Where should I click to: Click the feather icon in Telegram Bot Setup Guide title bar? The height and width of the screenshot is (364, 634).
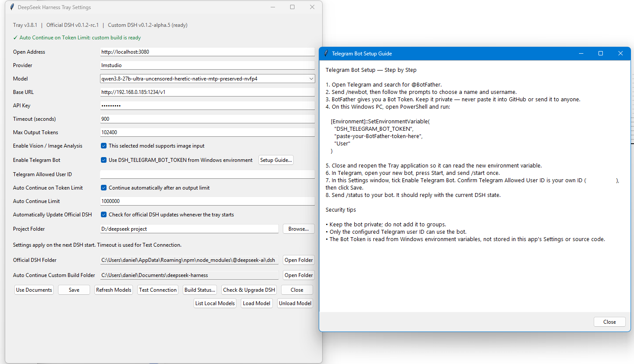click(x=326, y=53)
